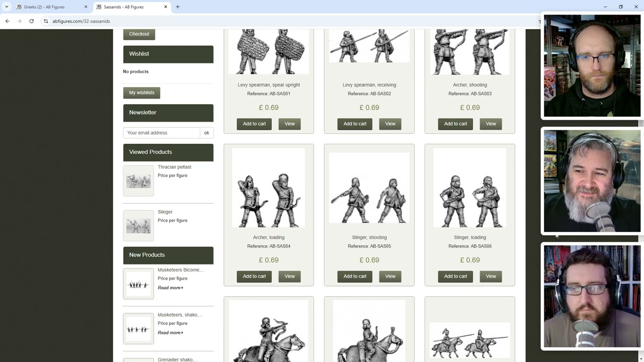This screenshot has width=644, height=362.
Task: Add Levy spearman, spear upright to cart
Action: point(254,124)
